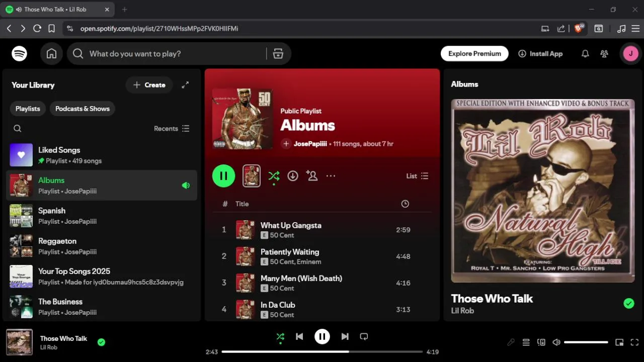
Task: Click the Install App button
Action: click(x=540, y=54)
